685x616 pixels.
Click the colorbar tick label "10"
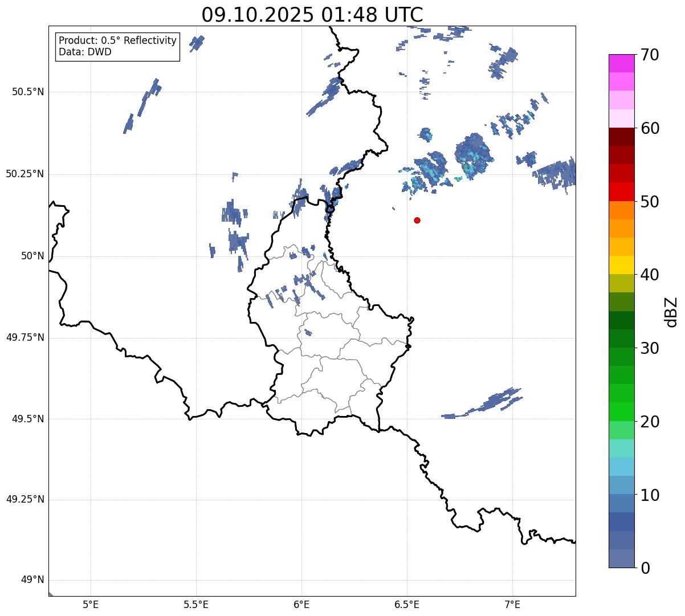click(x=650, y=495)
